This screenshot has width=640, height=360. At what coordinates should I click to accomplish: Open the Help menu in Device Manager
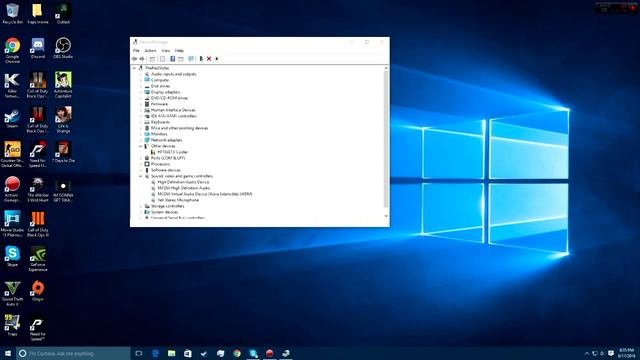point(179,51)
